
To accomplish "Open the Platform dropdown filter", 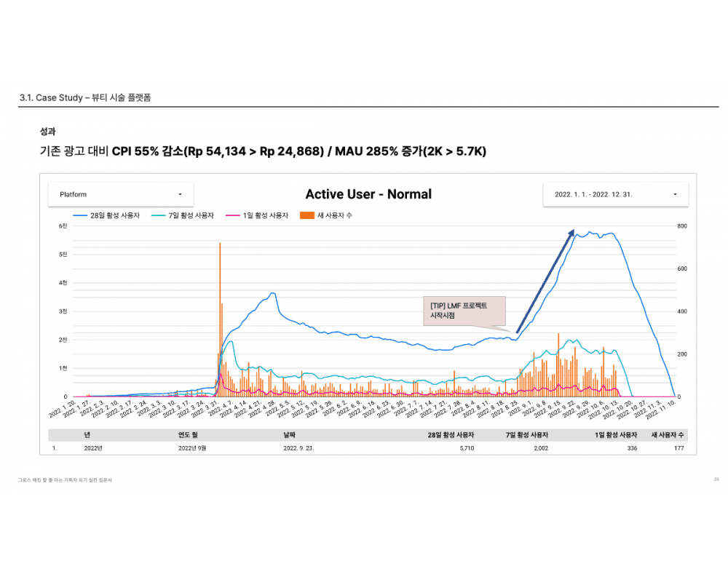I will (120, 194).
